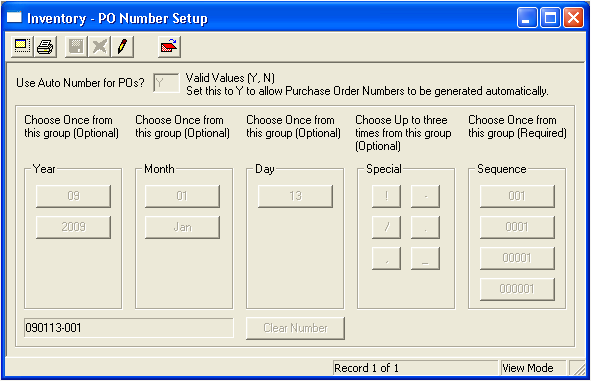
Task: Click the X cancel toolbar icon
Action: coord(100,47)
